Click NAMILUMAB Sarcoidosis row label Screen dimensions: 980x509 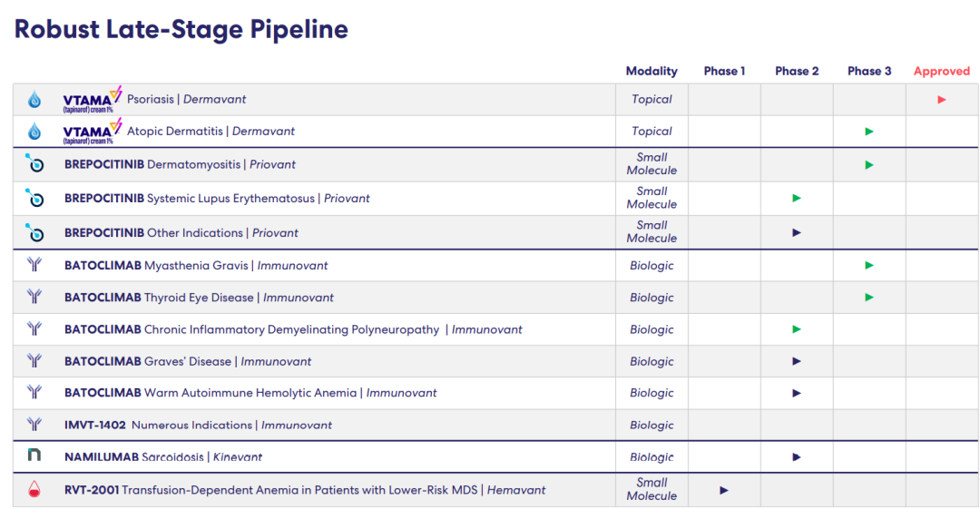[x=163, y=456]
